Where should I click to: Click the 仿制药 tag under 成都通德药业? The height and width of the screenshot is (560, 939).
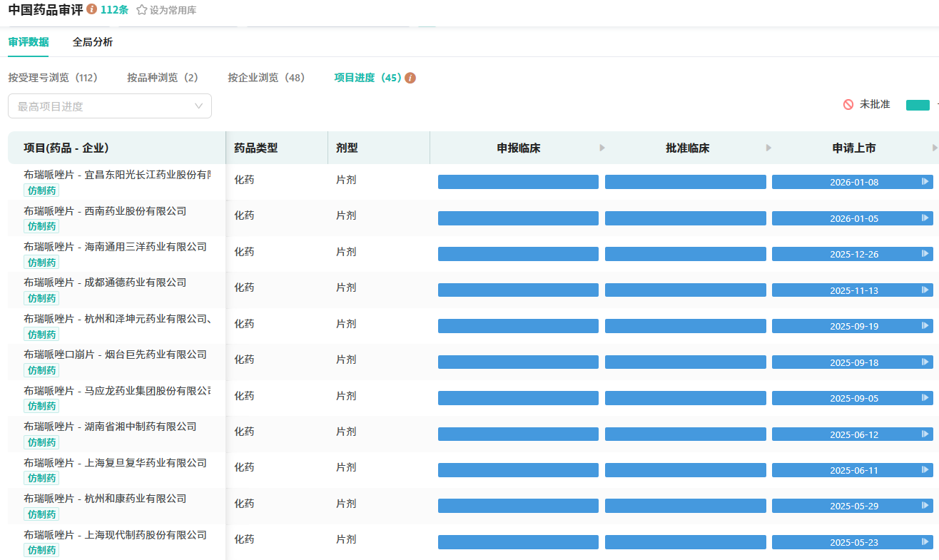43,298
